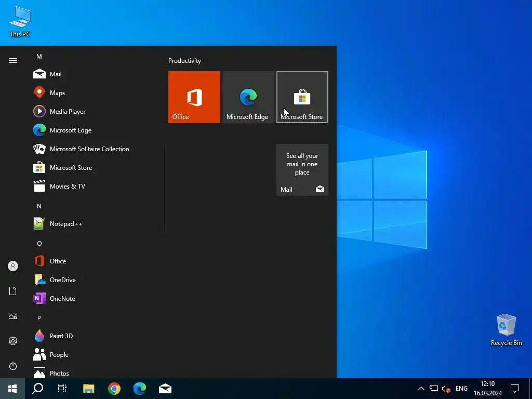Click the letter P section header
The width and height of the screenshot is (532, 399).
point(39,318)
